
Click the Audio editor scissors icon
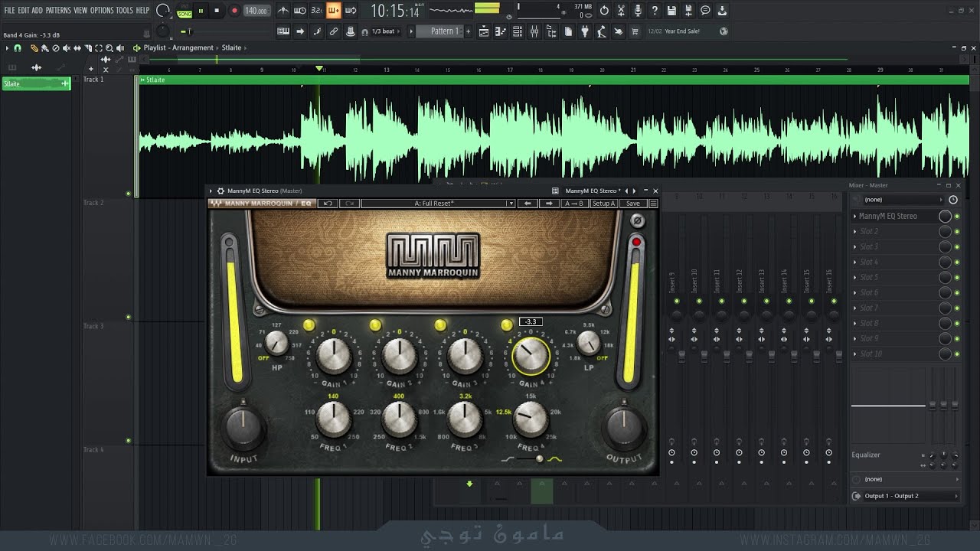pyautogui.click(x=621, y=11)
